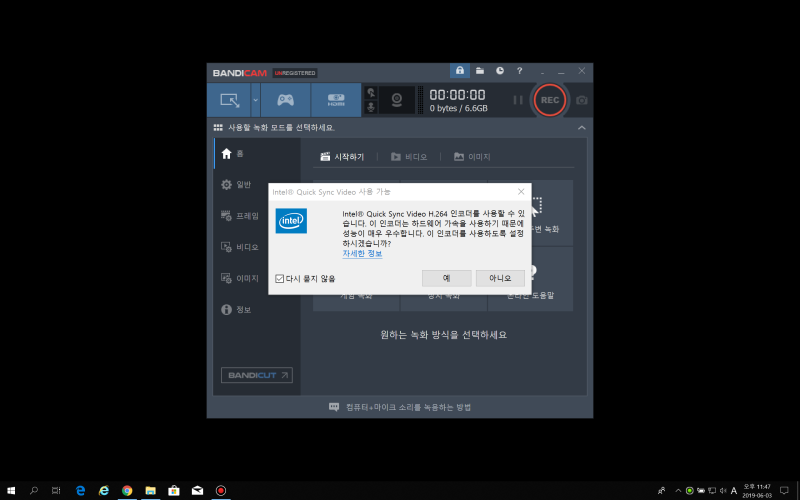Click network icon in system tray
This screenshot has width=800, height=500.
(712, 491)
